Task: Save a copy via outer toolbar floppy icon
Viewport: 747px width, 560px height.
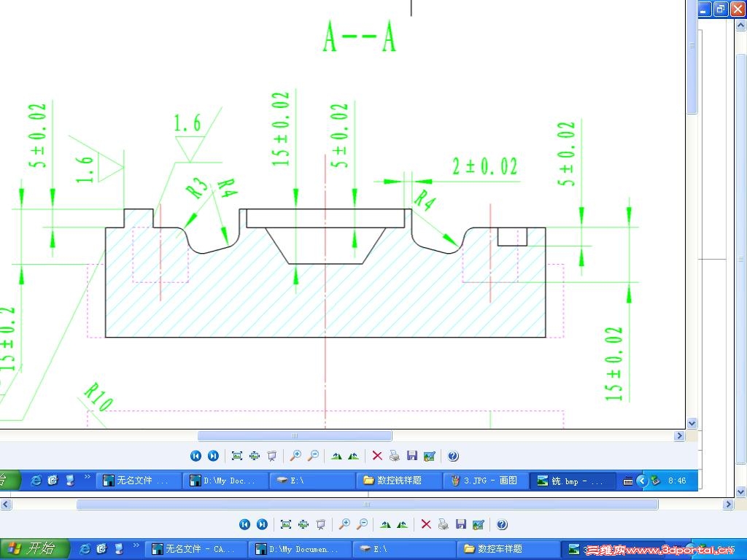Action: 461,524
